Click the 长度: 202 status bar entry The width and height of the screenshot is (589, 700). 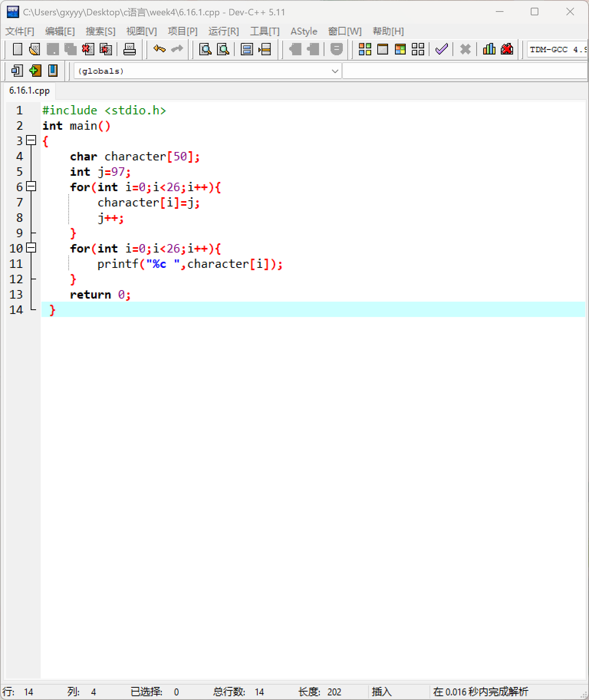tap(320, 692)
